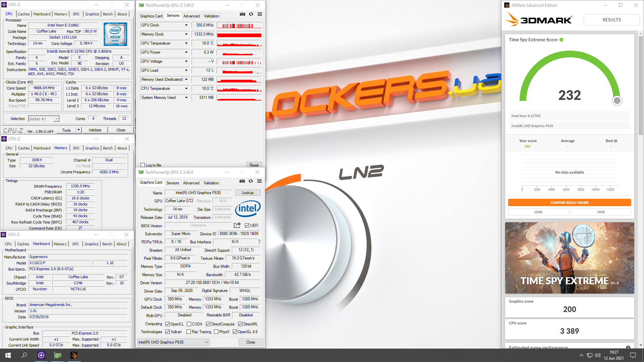Toggle Vulkan checkbox
The image size is (644, 362).
click(x=168, y=332)
